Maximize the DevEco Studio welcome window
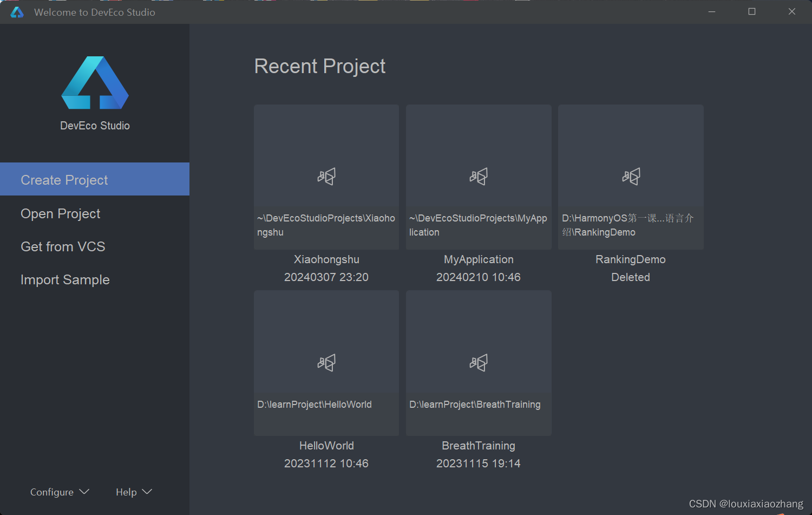 752,11
